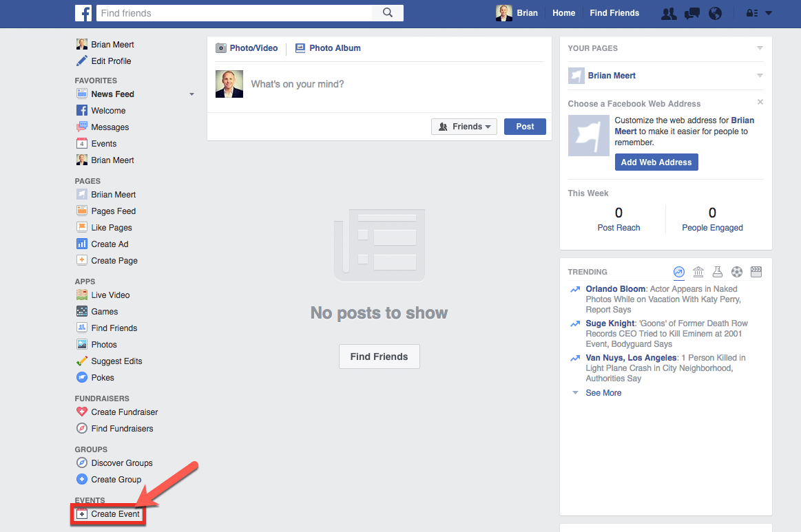Open the Orlando Bloom trending link

(x=615, y=289)
